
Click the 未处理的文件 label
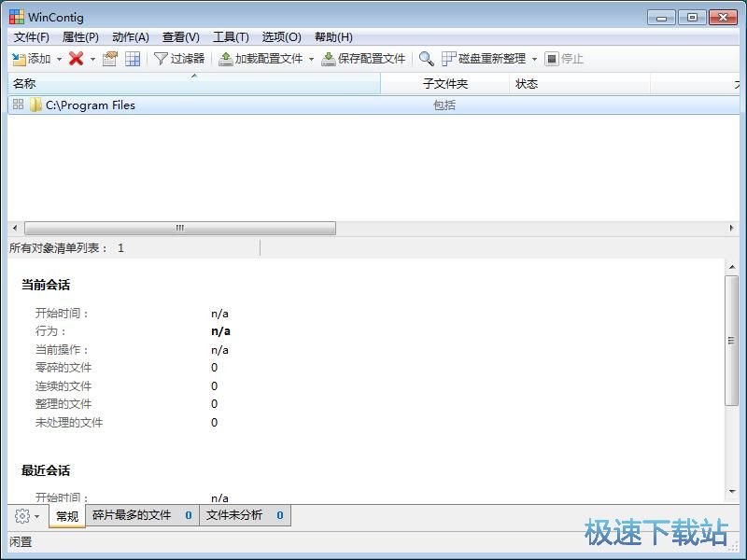(68, 423)
